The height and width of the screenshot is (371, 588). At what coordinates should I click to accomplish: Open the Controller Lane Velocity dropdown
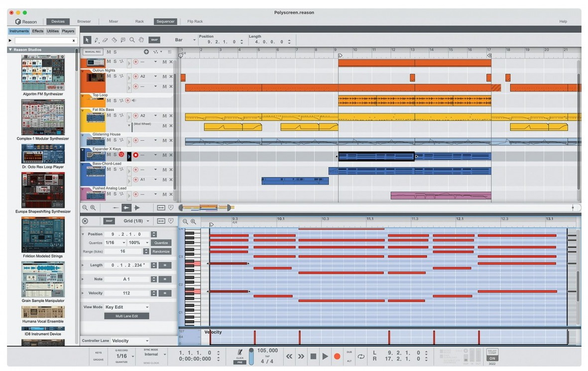(129, 341)
